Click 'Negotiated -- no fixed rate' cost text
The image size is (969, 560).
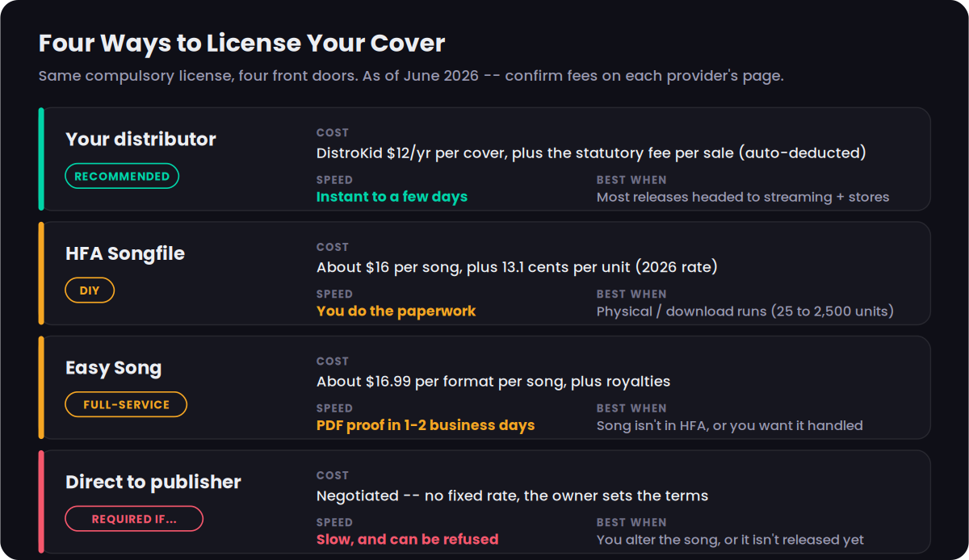point(513,495)
